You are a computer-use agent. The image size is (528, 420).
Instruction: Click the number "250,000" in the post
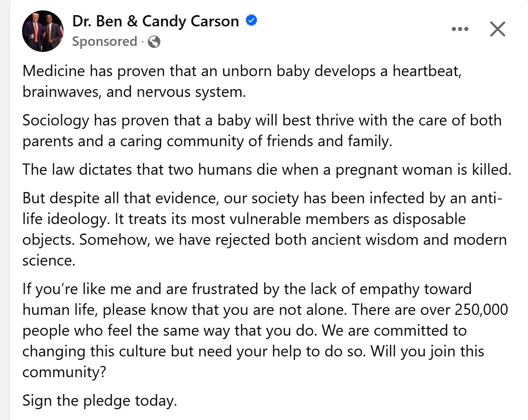481,310
